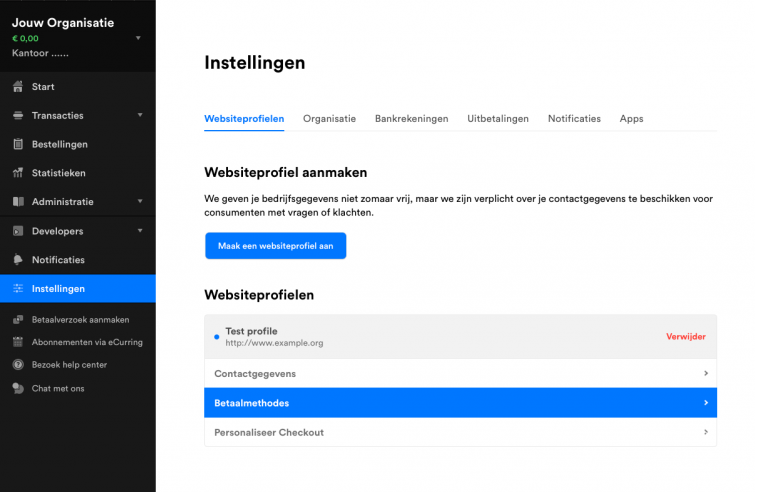The image size is (768, 492).
Task: Click the Instellingen sliders icon
Action: pyautogui.click(x=18, y=289)
